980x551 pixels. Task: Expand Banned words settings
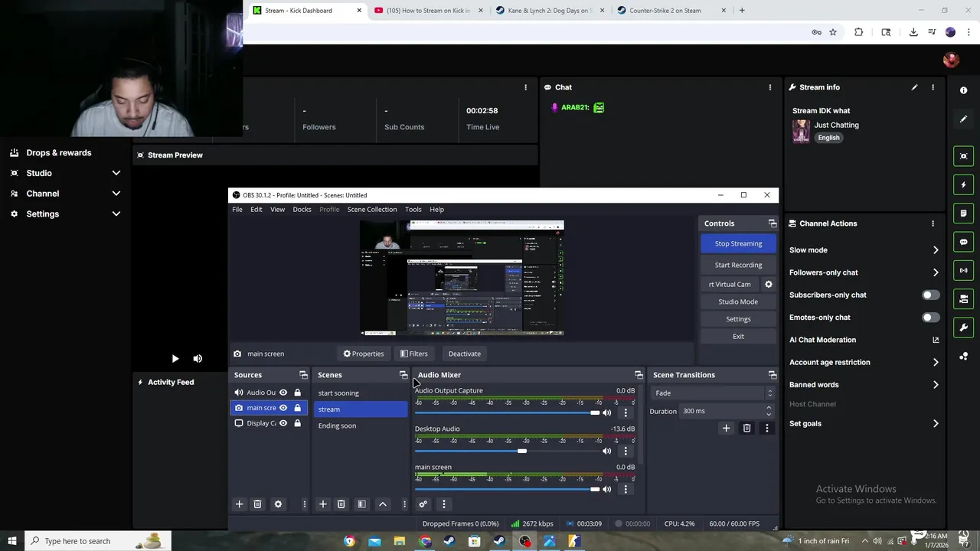(936, 385)
